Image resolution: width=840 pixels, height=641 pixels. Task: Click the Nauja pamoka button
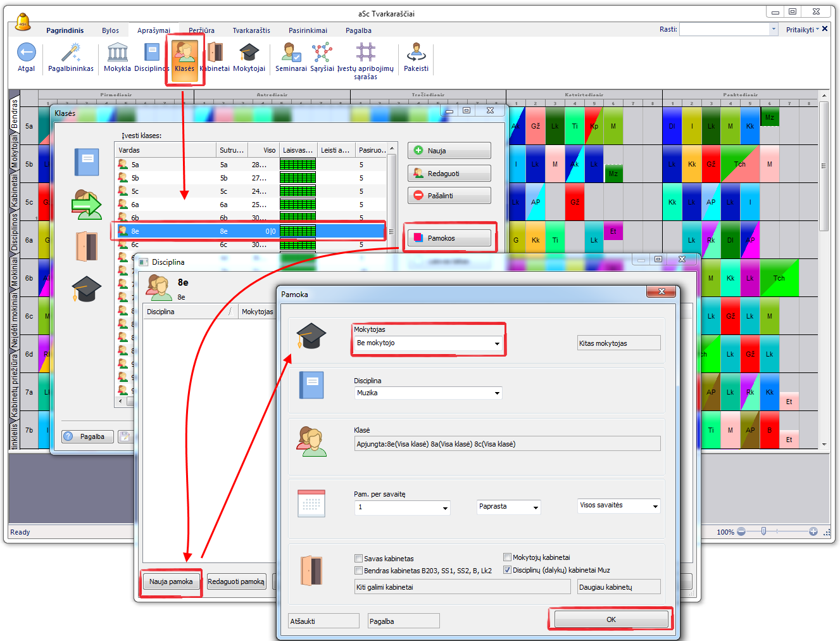(x=171, y=581)
